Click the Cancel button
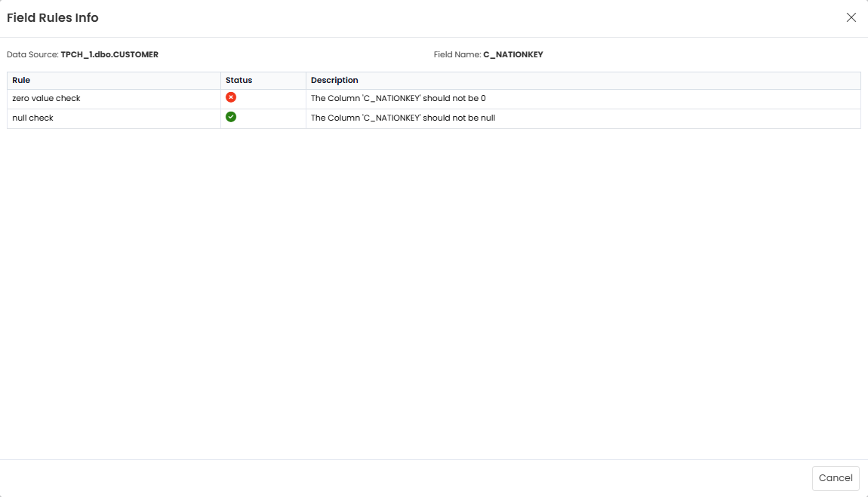This screenshot has height=497, width=868. (x=836, y=478)
